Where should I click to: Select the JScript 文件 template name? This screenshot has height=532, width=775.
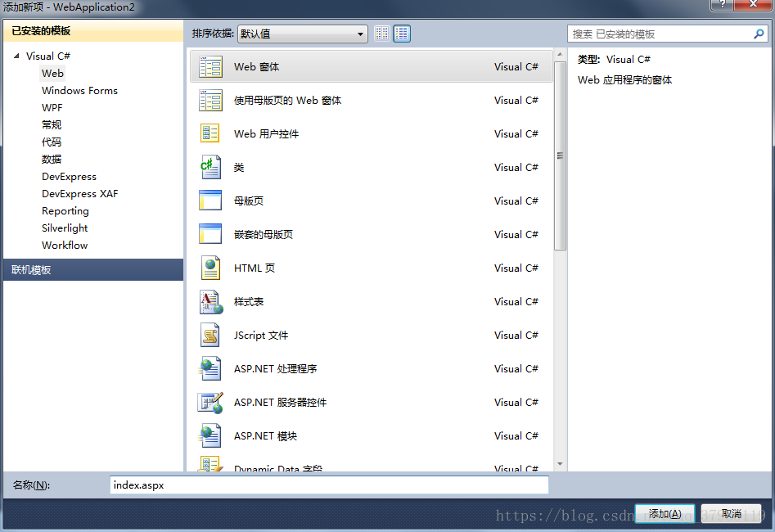(x=261, y=336)
